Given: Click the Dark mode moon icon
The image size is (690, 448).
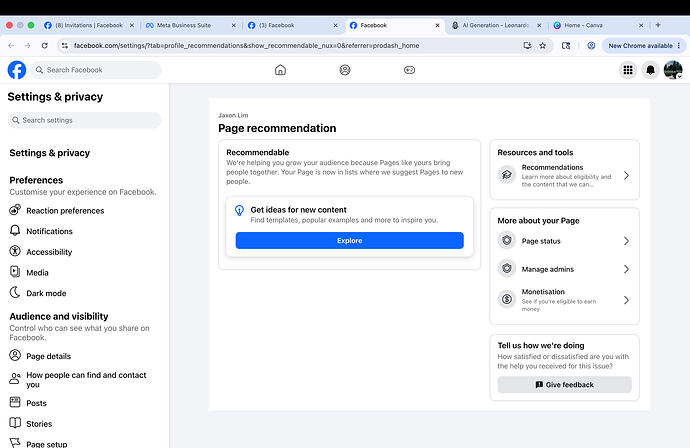Looking at the screenshot, I should pyautogui.click(x=15, y=292).
